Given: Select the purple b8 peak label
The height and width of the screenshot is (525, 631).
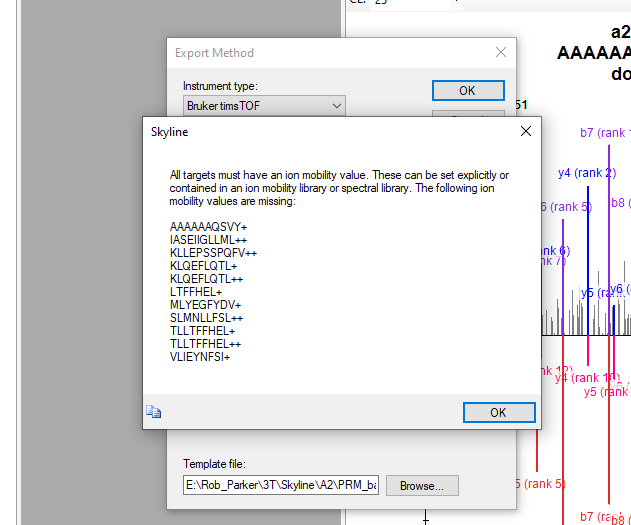Looking at the screenshot, I should (619, 203).
